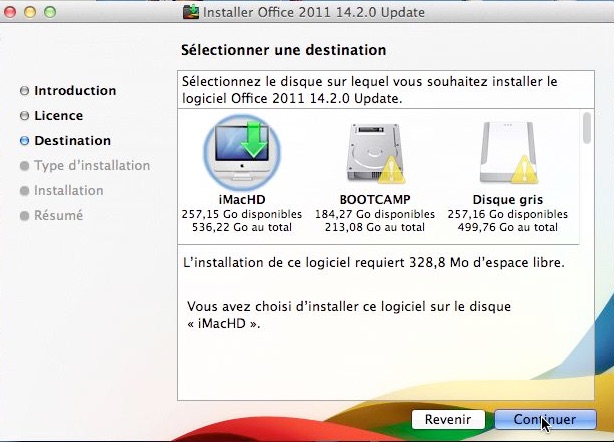Click the 536,22 Go au total text
The height and width of the screenshot is (442, 614).
[242, 227]
